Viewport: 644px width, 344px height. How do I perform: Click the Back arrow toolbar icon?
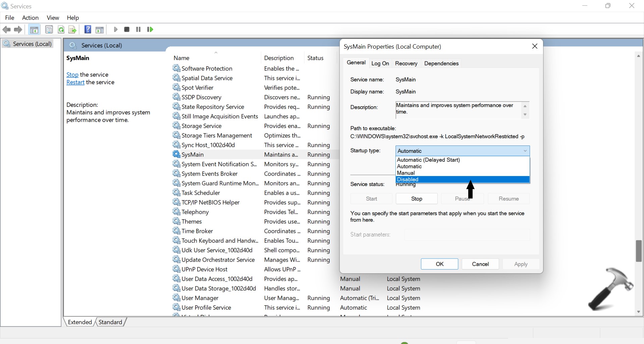pyautogui.click(x=6, y=30)
